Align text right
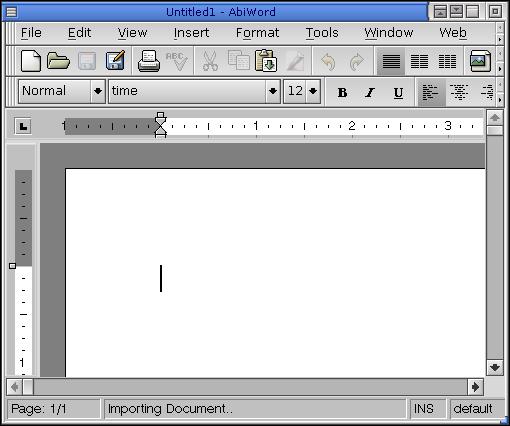The width and height of the screenshot is (510, 426). coord(487,92)
